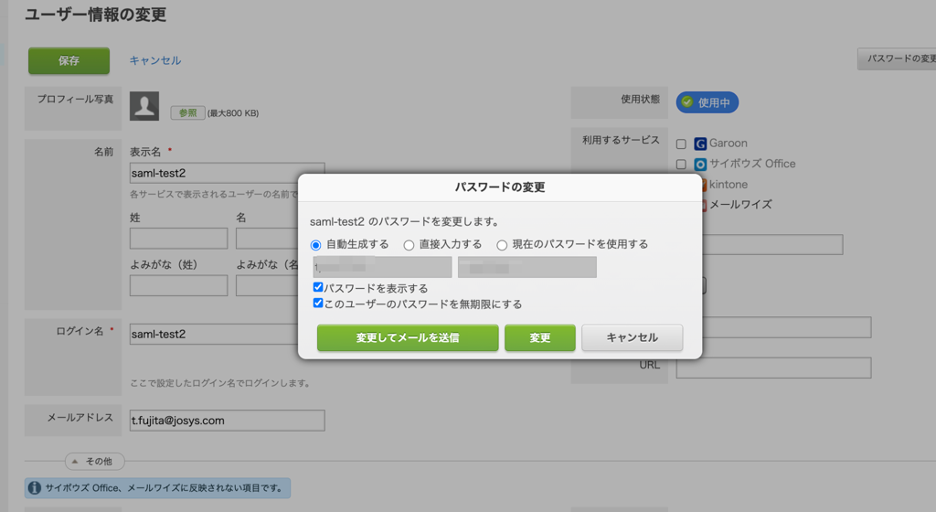Enable the サイボウズ Office checkbox
The height and width of the screenshot is (512, 936).
tap(681, 164)
